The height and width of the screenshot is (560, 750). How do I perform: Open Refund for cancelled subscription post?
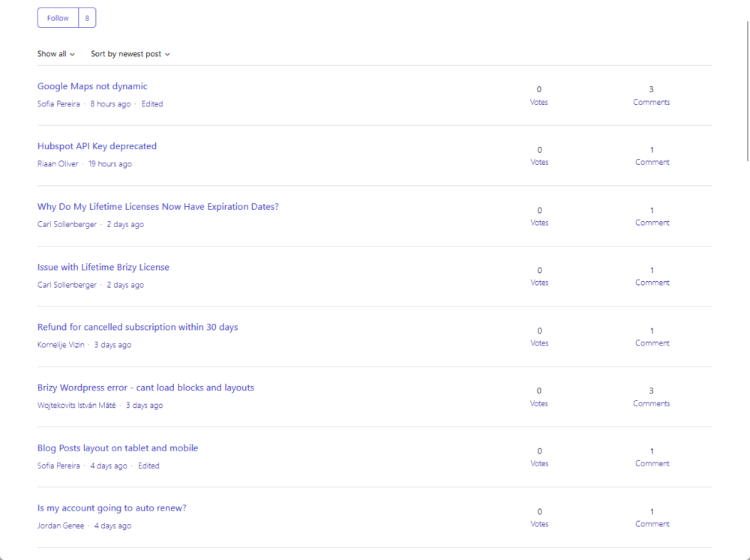(137, 328)
